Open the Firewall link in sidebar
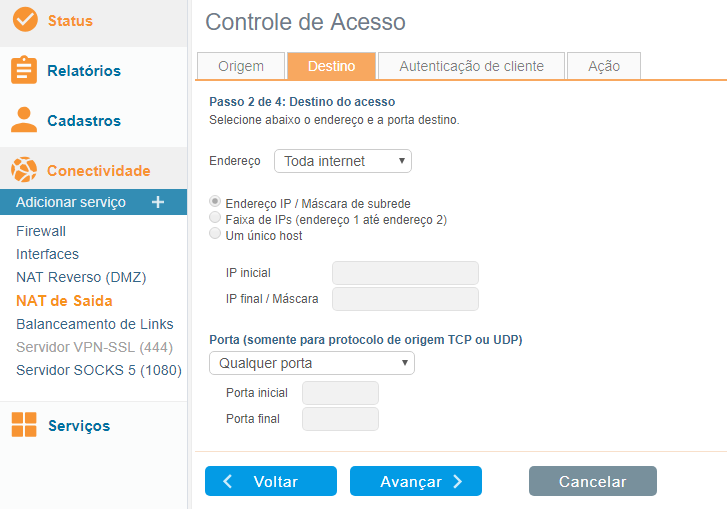The width and height of the screenshot is (727, 509). pyautogui.click(x=41, y=231)
